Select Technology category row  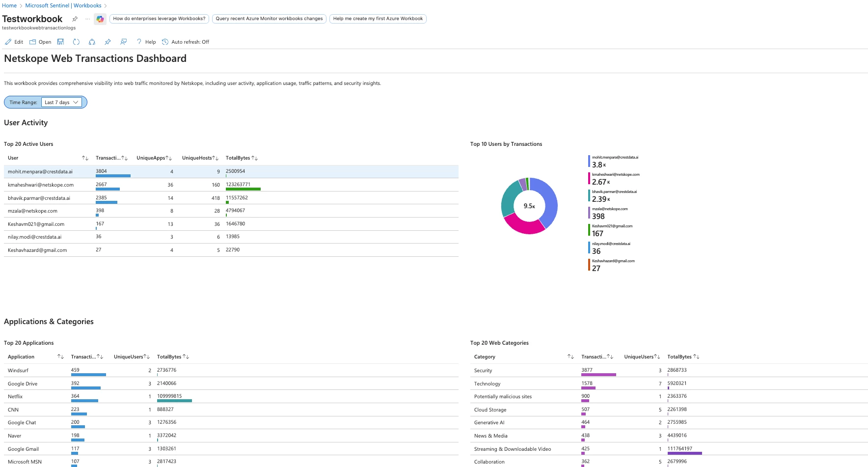[669, 384]
